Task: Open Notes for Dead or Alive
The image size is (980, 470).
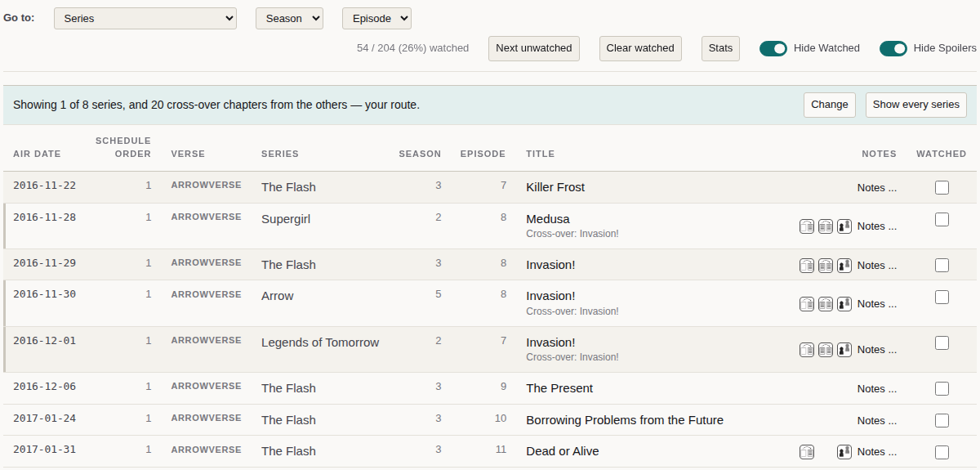Action: 877,452
